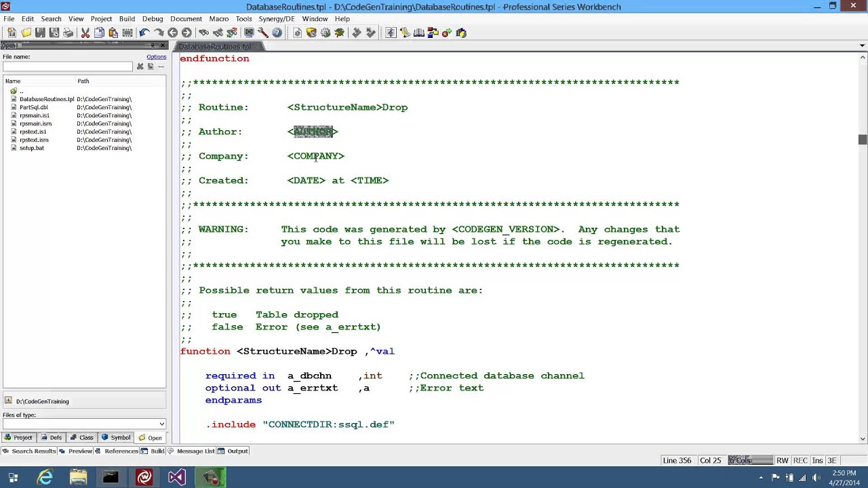Screen dimensions: 868x488
Task: Expand the D:\CodeGenTraining directory node
Action: (x=8, y=401)
